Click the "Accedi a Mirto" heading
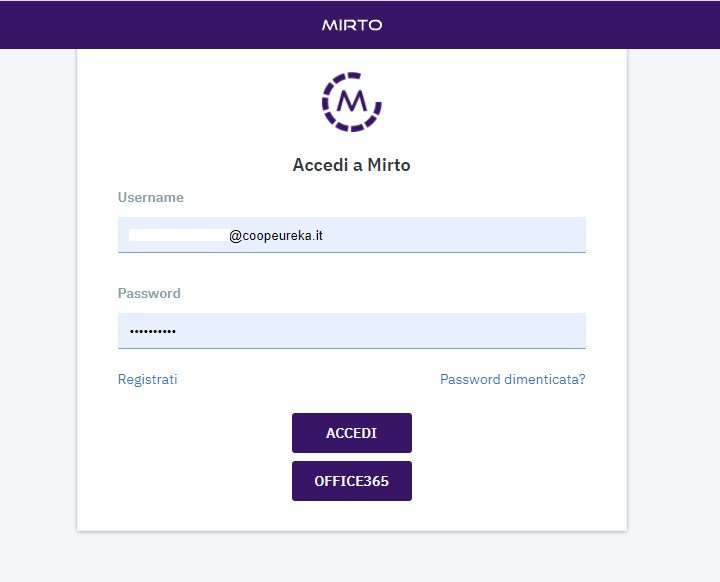Screen dimensions: 720x582 [351, 165]
